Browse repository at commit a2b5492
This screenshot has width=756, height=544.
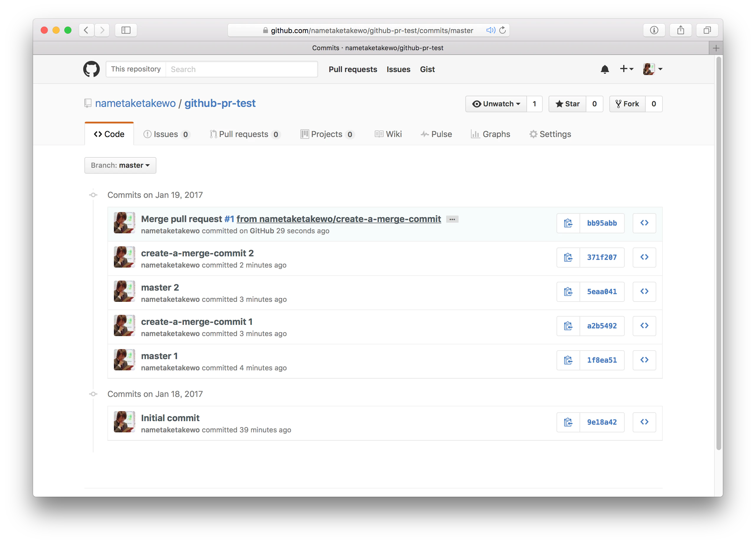644,326
